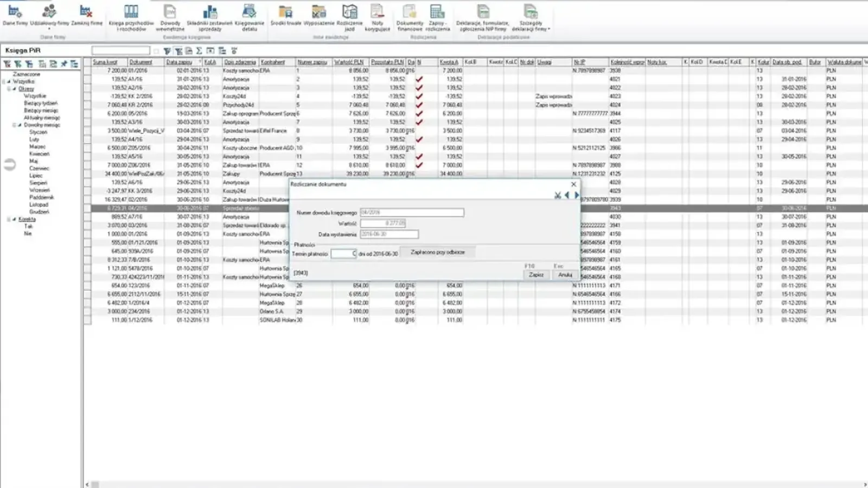Viewport: 868px width, 488px height.
Task: Tick the row checkbox for document KK 2/2016
Action: pyautogui.click(x=87, y=97)
